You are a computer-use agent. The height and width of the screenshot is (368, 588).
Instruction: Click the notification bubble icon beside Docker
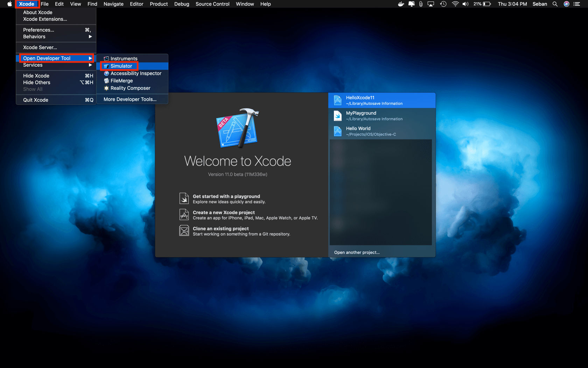pos(412,4)
